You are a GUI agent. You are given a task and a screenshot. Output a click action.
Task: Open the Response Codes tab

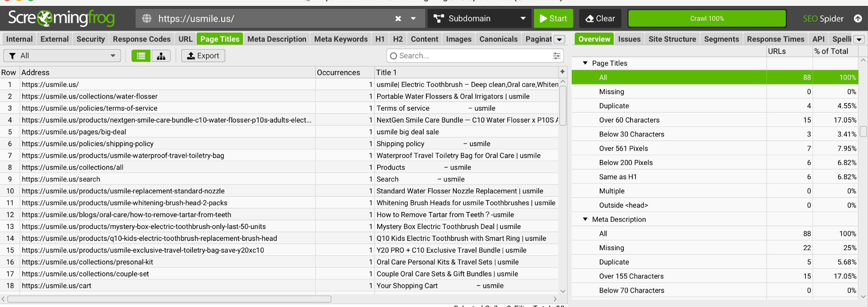click(x=142, y=39)
